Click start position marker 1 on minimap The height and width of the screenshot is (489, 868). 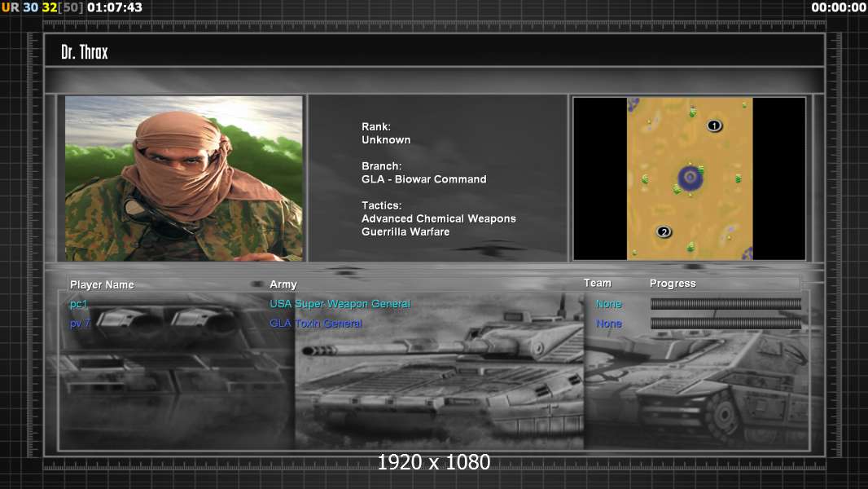point(714,126)
